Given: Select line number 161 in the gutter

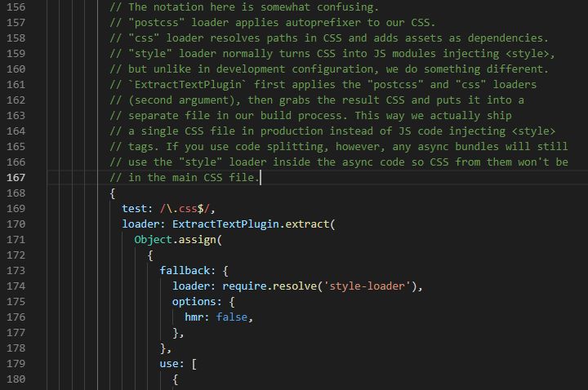Looking at the screenshot, I should [16, 85].
